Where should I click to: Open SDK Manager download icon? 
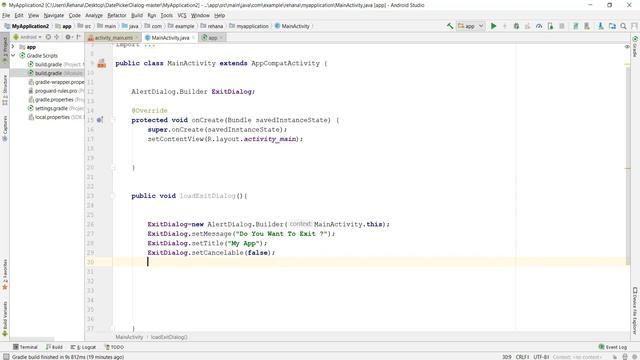[601, 26]
